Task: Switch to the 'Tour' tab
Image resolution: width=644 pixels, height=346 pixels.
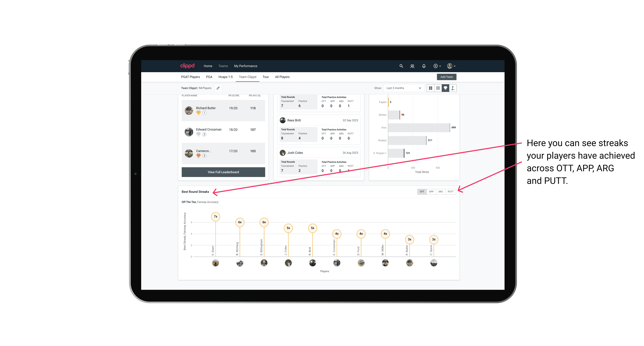Action: [264, 77]
